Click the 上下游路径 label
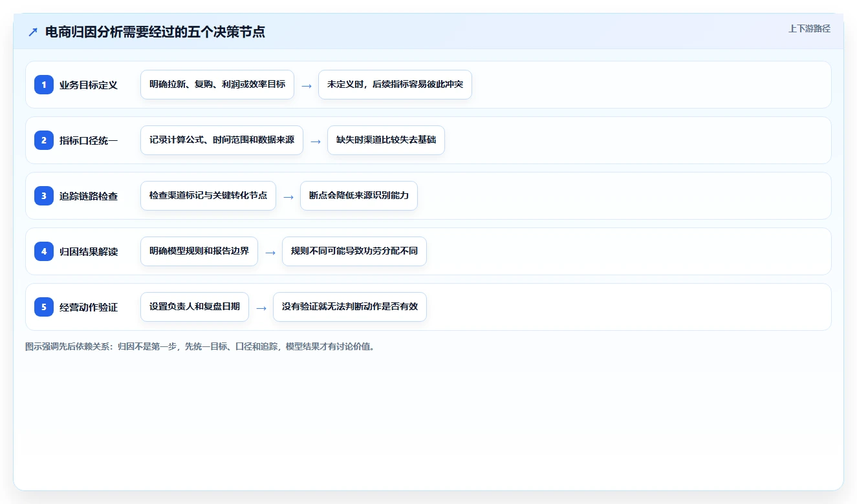This screenshot has width=857, height=504. tap(809, 28)
